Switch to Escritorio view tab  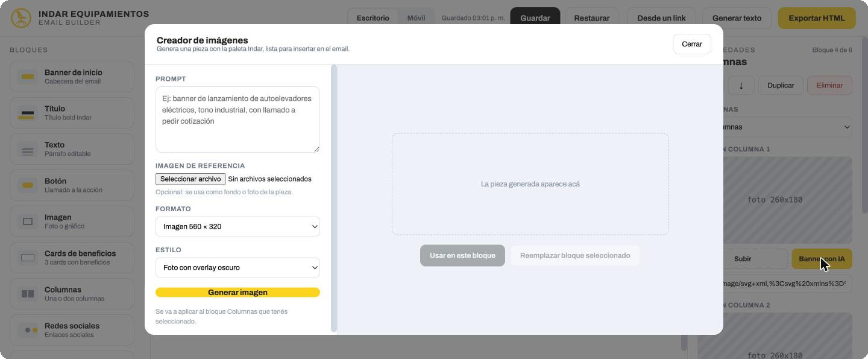point(373,18)
